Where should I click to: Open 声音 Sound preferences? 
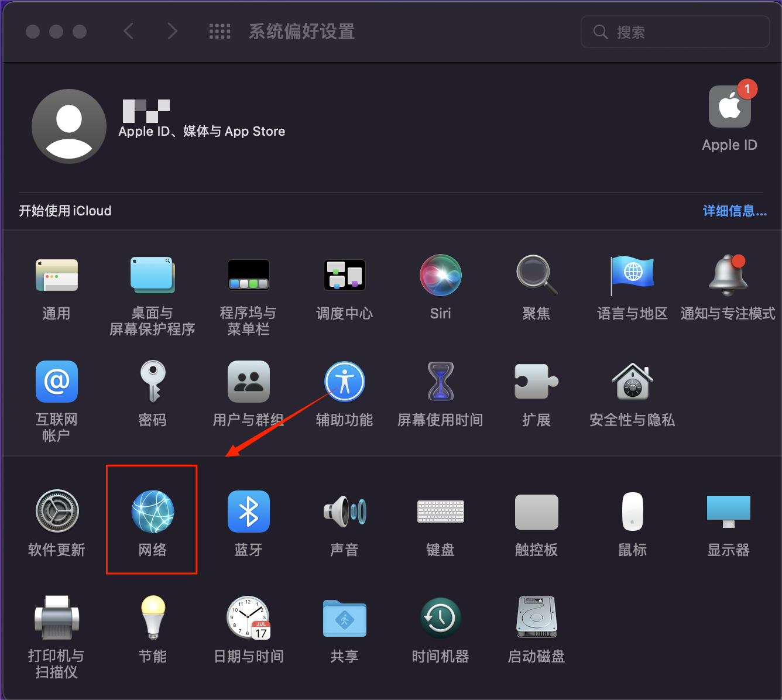point(344,512)
